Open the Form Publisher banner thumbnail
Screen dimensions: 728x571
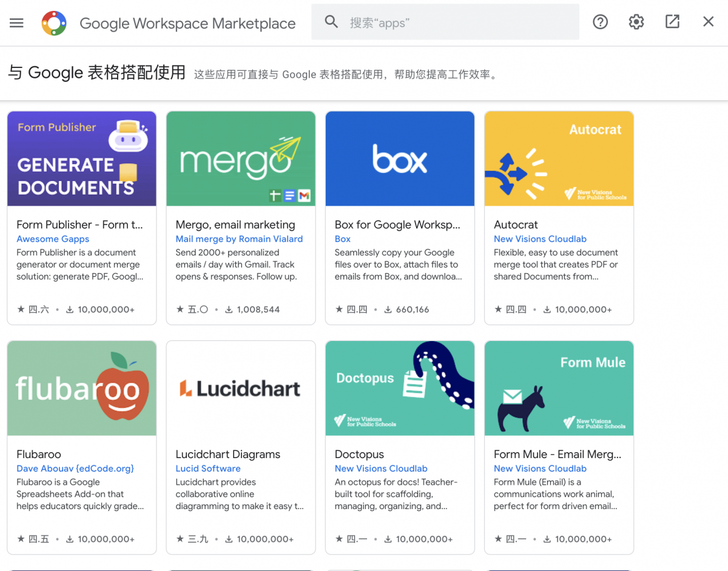(82, 158)
